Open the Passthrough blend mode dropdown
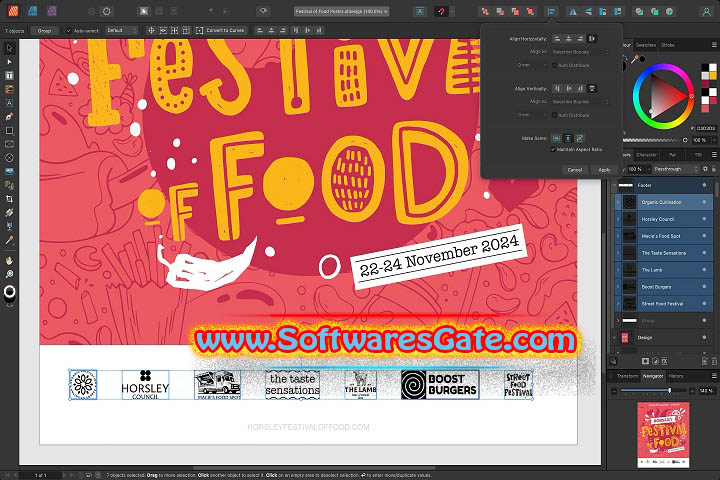The image size is (720, 480). [x=675, y=169]
